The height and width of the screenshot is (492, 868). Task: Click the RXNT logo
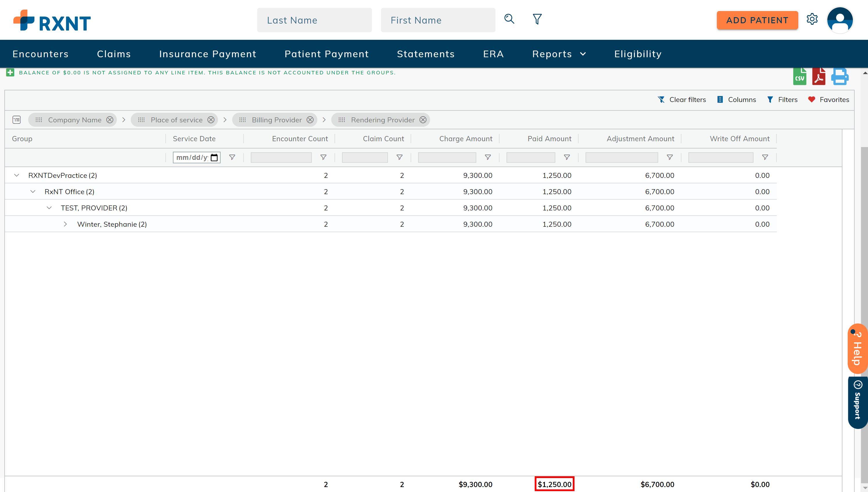tap(52, 20)
